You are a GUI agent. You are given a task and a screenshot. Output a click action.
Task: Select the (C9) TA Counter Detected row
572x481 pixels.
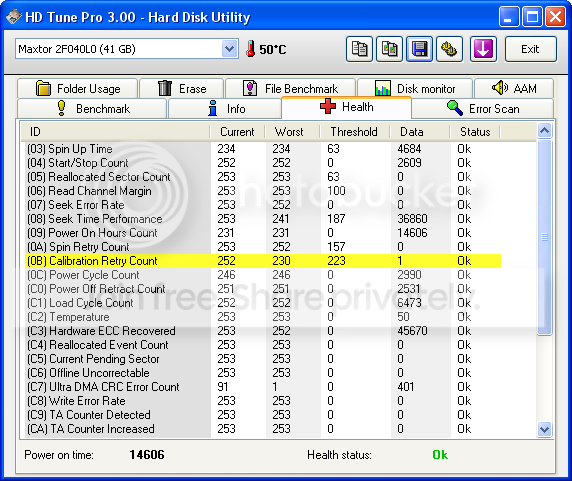point(263,415)
